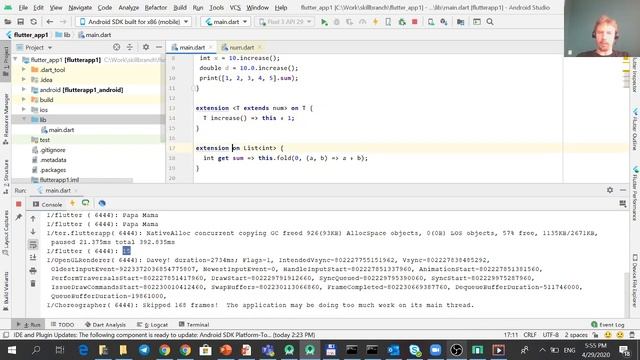This screenshot has height=360, width=640.
Task: Select .metadata in the project tree
Action: click(53, 160)
